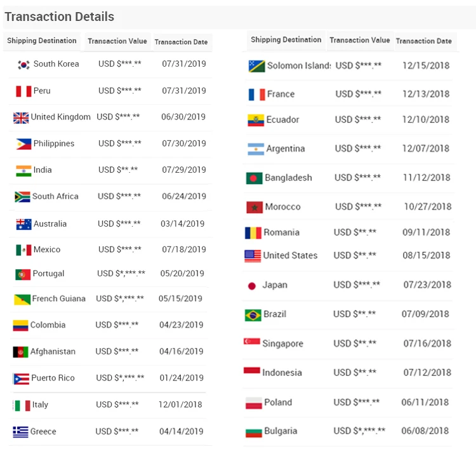476x449 pixels.
Task: Click the Bangladesh flag icon
Action: coord(254,178)
